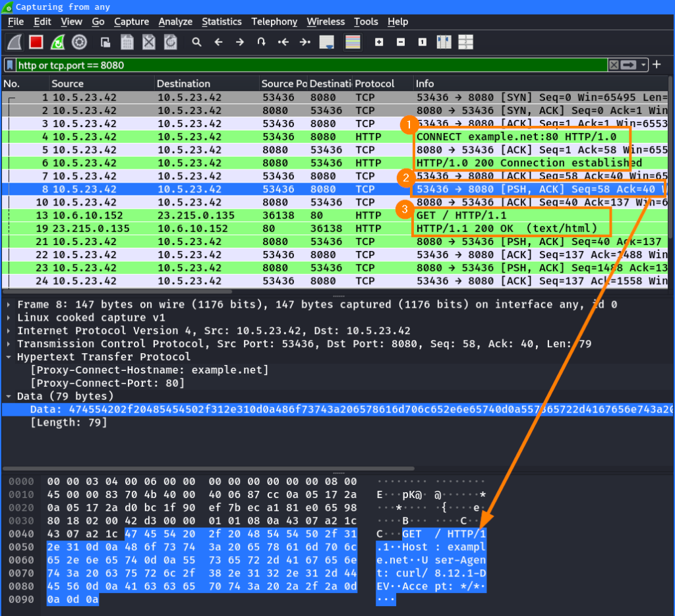
Task: Go back in packet history arrow
Action: (218, 42)
